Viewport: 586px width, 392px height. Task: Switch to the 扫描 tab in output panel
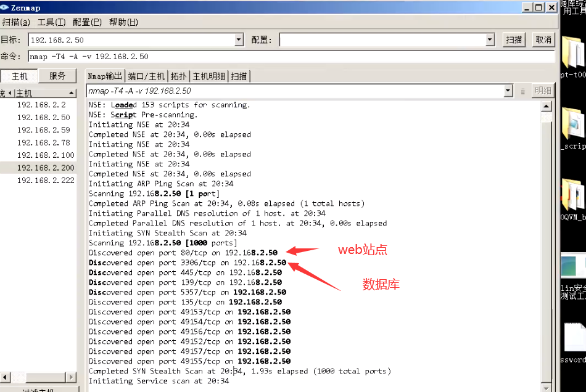239,76
